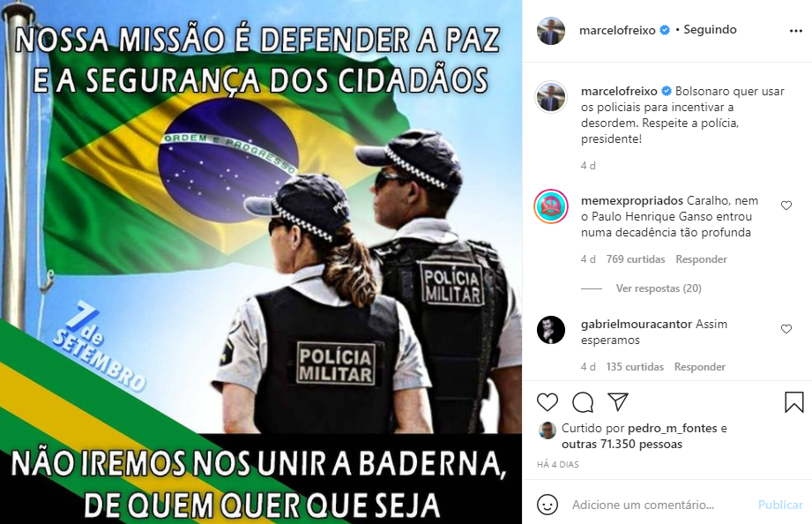
Task: Click the blue verified badge in header
Action: [665, 30]
